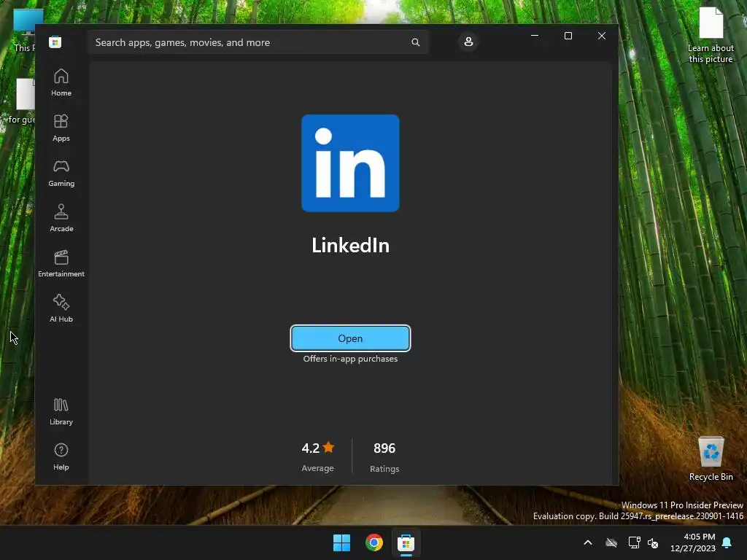The width and height of the screenshot is (747, 560).
Task: Click the LinkedIn app logo thumbnail
Action: [x=350, y=163]
